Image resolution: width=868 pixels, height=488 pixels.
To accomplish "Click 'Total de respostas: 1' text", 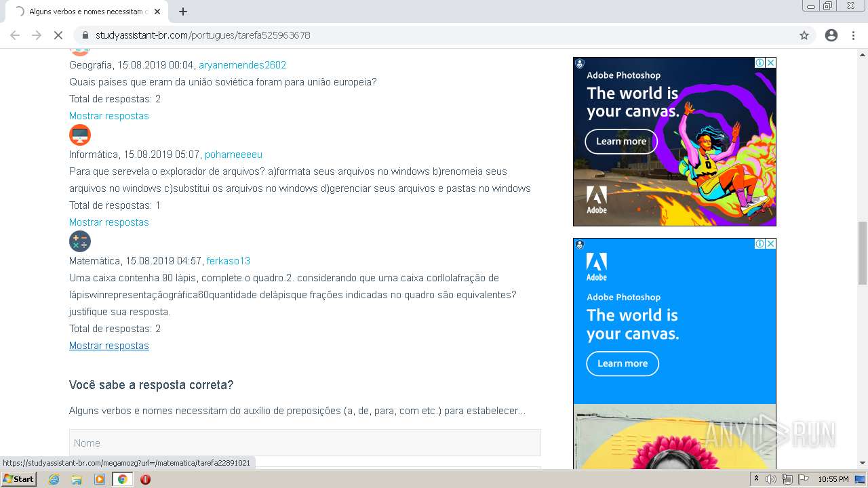I will pyautogui.click(x=115, y=205).
